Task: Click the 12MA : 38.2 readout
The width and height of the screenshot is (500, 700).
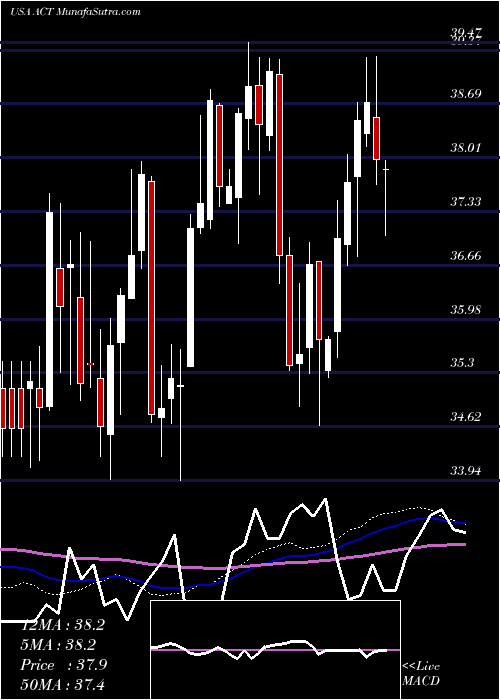Action: 63,625
